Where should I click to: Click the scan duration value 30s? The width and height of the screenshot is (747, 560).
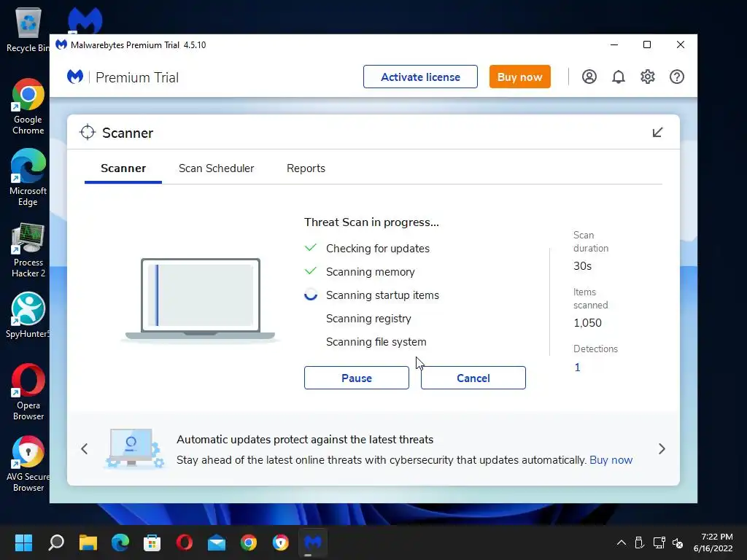pyautogui.click(x=582, y=266)
